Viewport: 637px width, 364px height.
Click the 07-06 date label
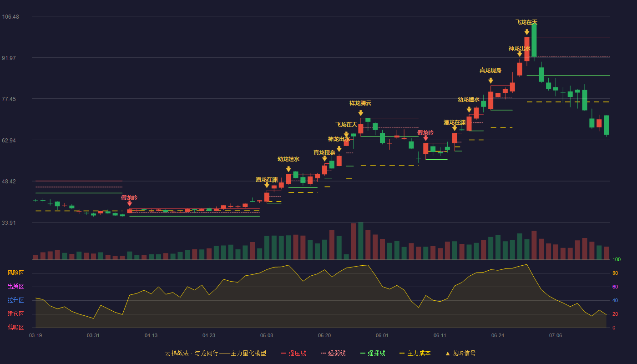tap(556, 335)
